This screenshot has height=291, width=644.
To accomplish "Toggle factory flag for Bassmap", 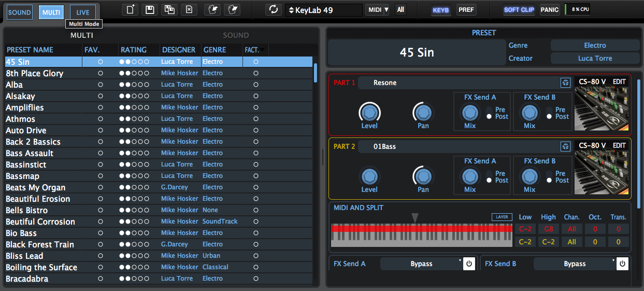I will click(x=255, y=176).
